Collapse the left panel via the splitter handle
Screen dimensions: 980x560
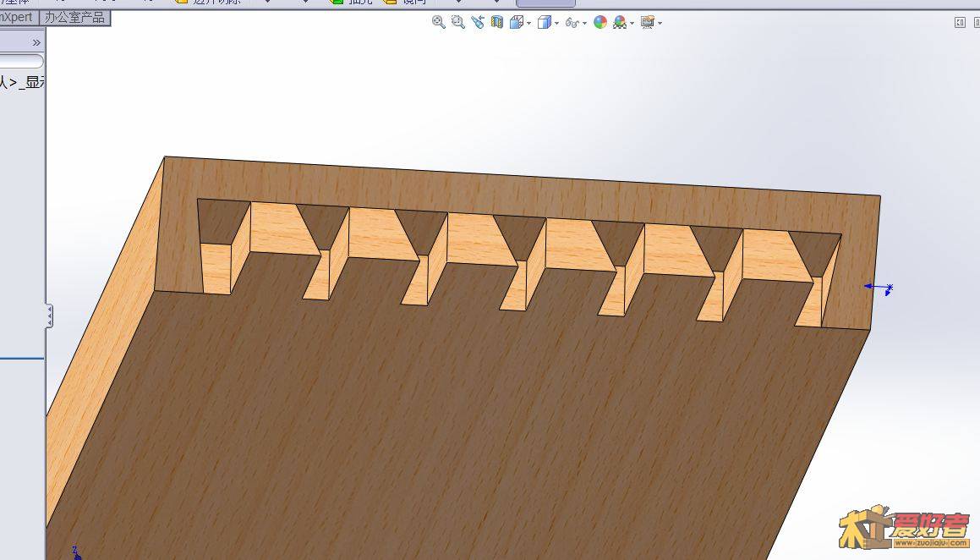(49, 316)
